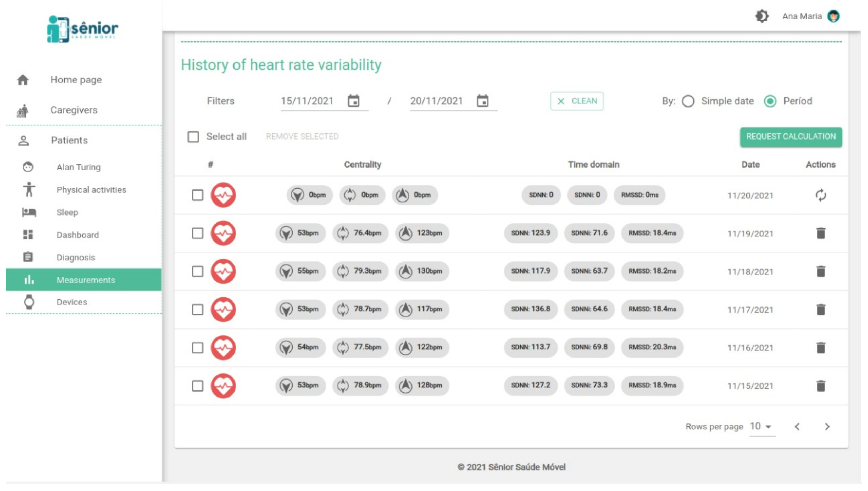This screenshot has width=868, height=491.
Task: Open the Sleep menu item in sidebar
Action: click(67, 213)
